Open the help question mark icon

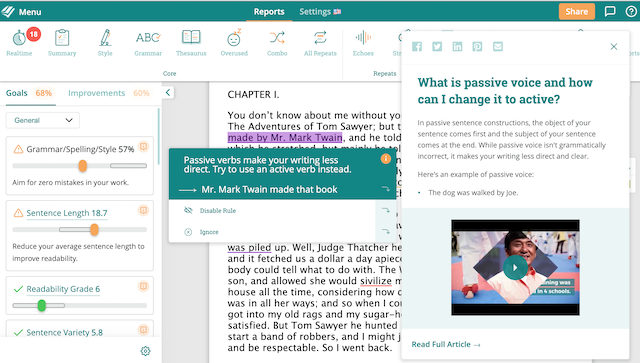click(x=631, y=11)
